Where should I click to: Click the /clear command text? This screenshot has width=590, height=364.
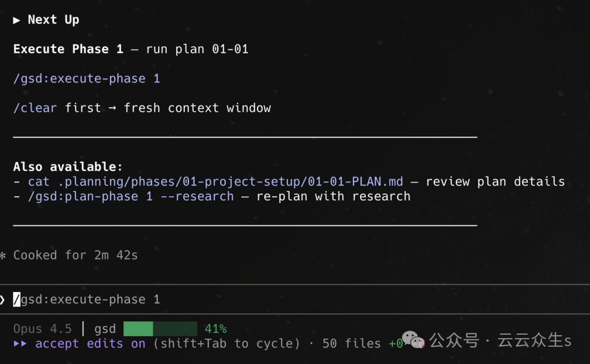[35, 108]
